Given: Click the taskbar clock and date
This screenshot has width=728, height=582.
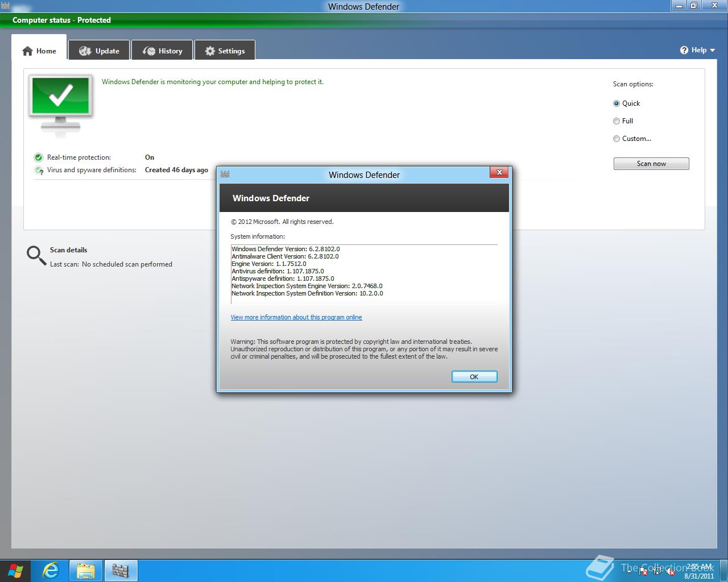Looking at the screenshot, I should click(x=699, y=571).
